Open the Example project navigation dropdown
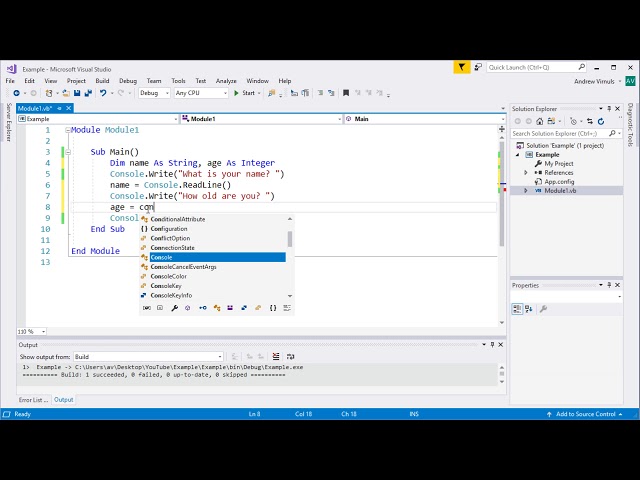 click(x=98, y=119)
